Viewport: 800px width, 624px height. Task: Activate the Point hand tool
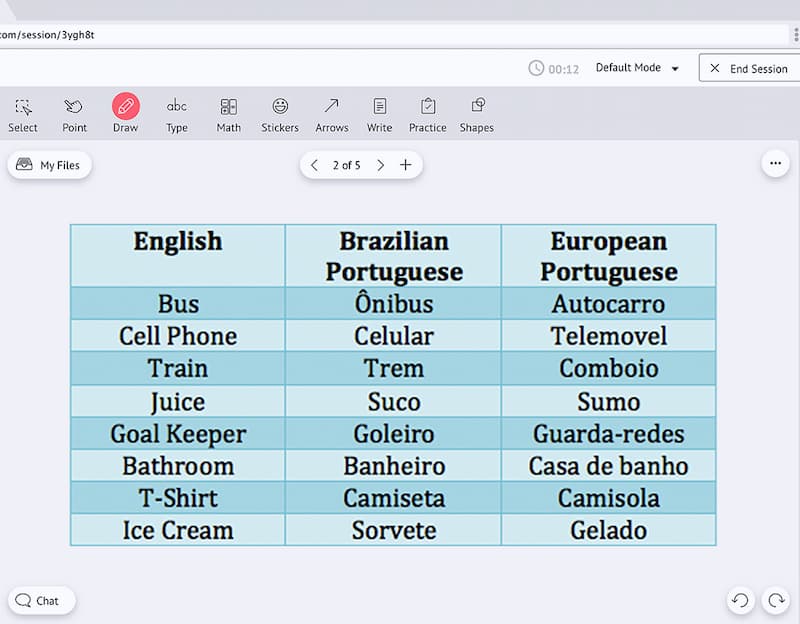(x=74, y=115)
